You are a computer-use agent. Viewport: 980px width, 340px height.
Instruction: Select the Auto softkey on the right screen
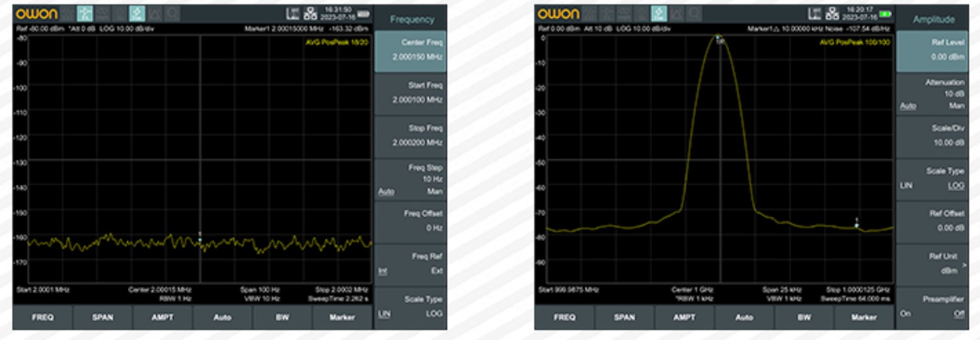(x=745, y=318)
